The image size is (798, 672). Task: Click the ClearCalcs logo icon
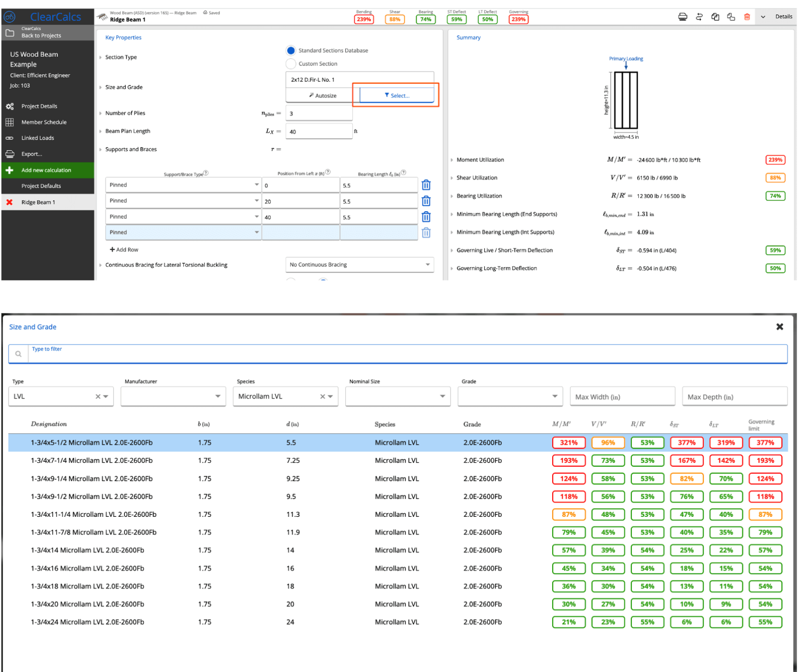10,17
